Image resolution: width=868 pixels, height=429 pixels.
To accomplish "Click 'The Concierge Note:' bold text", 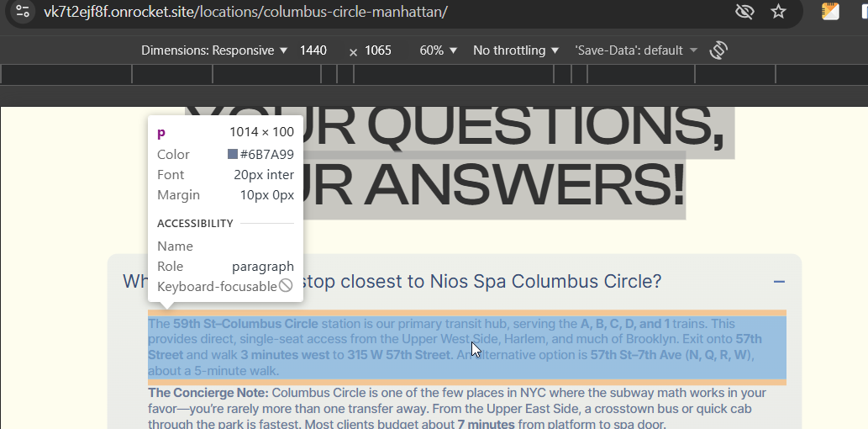I will click(208, 393).
